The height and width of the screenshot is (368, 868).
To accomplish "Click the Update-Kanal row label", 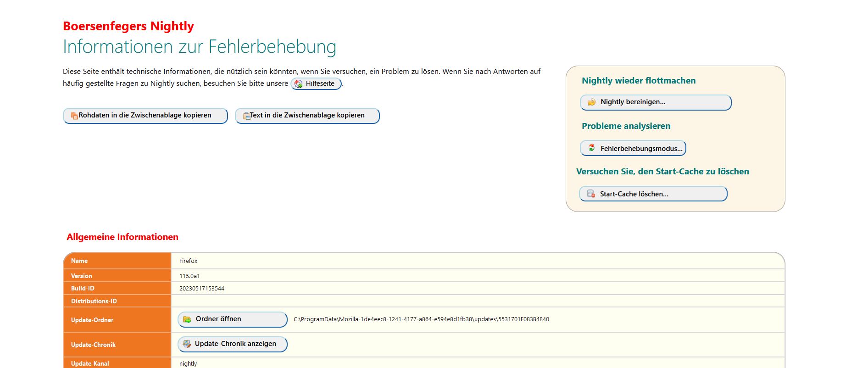I will pyautogui.click(x=90, y=363).
